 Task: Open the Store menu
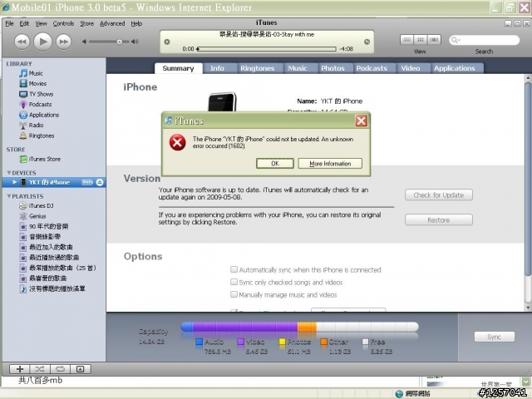click(x=86, y=23)
